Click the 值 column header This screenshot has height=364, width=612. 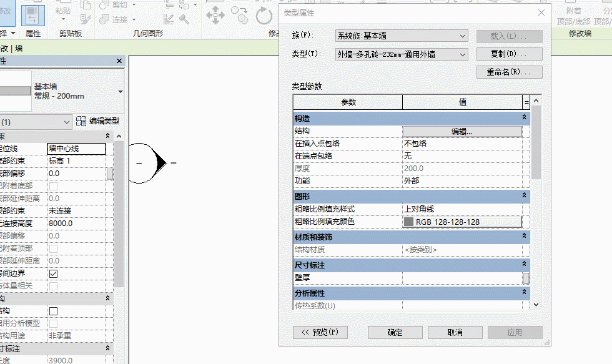(x=463, y=102)
